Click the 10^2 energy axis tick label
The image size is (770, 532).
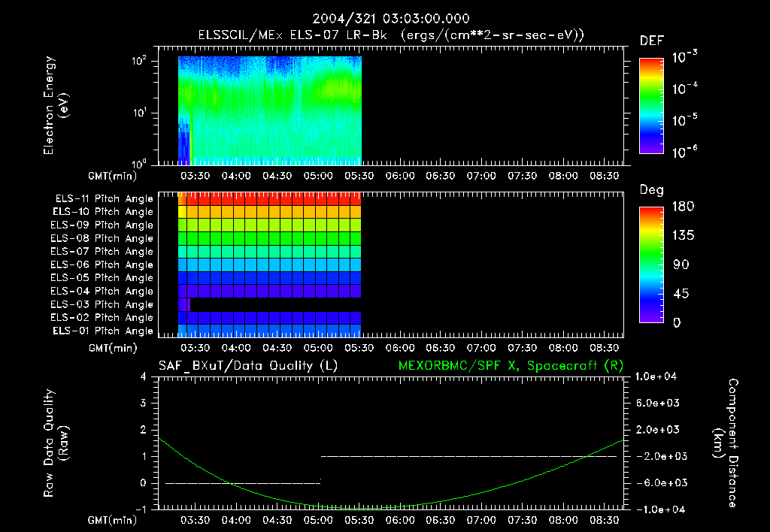pos(139,61)
